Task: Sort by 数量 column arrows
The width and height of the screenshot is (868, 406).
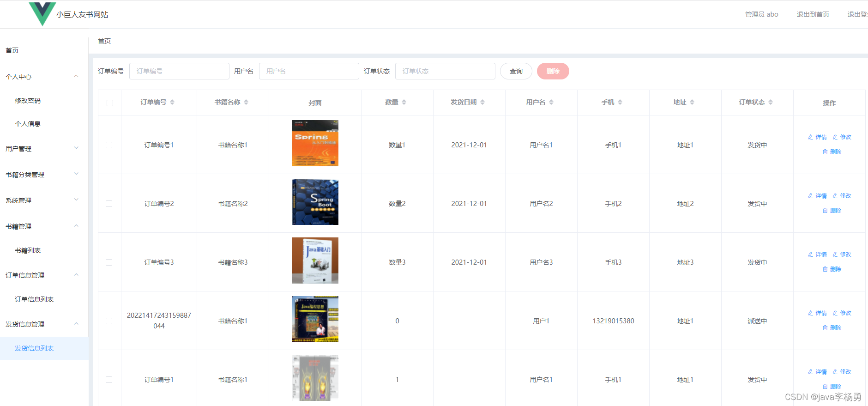Action: point(404,102)
